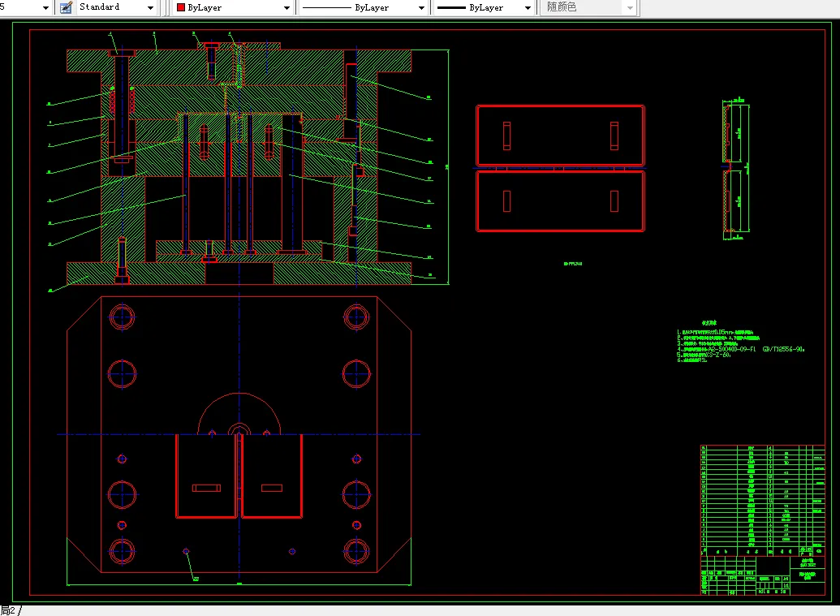
Task: Open the 随颜色 plot style dropdown
Action: click(588, 7)
